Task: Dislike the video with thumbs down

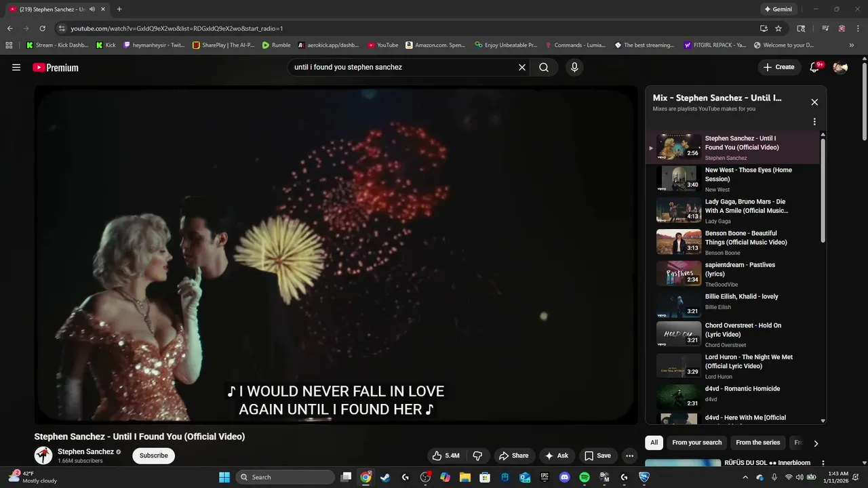Action: 477,455
